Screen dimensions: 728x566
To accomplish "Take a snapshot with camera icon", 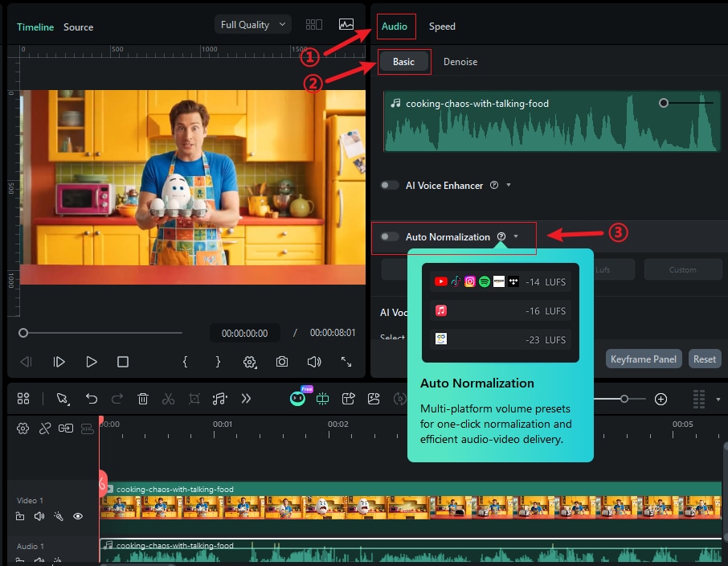I will (x=282, y=362).
